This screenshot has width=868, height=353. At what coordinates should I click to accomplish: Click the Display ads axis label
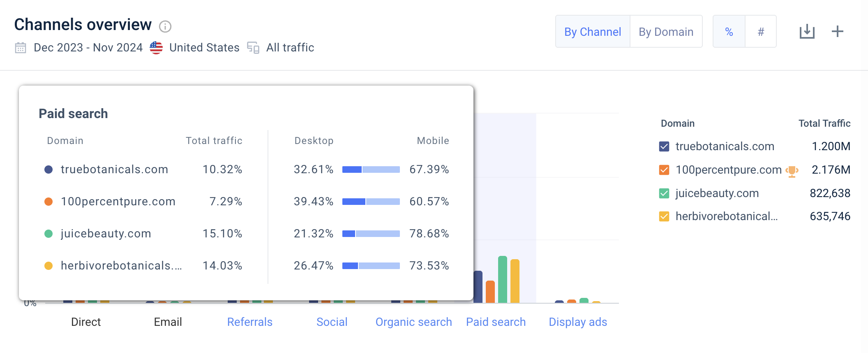(577, 322)
